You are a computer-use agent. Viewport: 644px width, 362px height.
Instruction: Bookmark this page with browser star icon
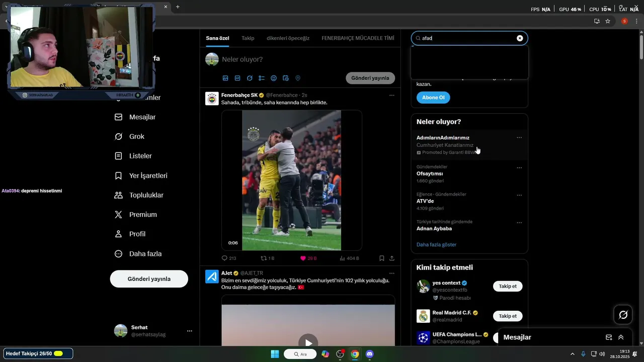tap(608, 21)
